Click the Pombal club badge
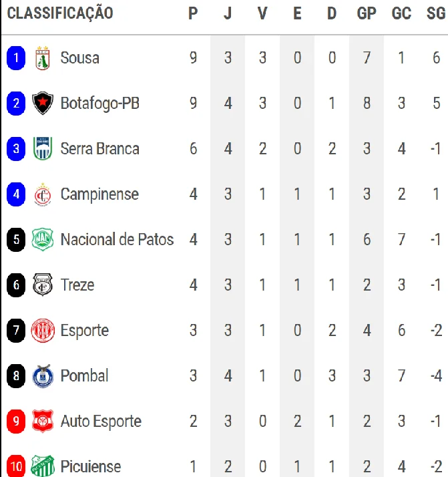Viewport: 448px width, 477px height. (42, 376)
